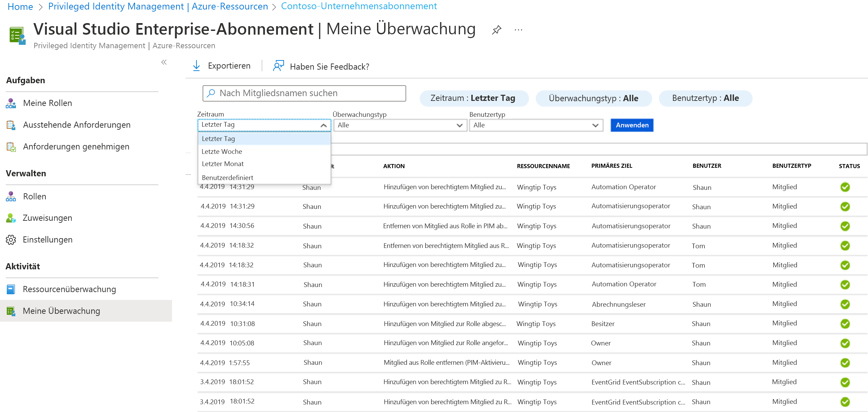Click Owner in the 10:05:08 row

(x=601, y=343)
